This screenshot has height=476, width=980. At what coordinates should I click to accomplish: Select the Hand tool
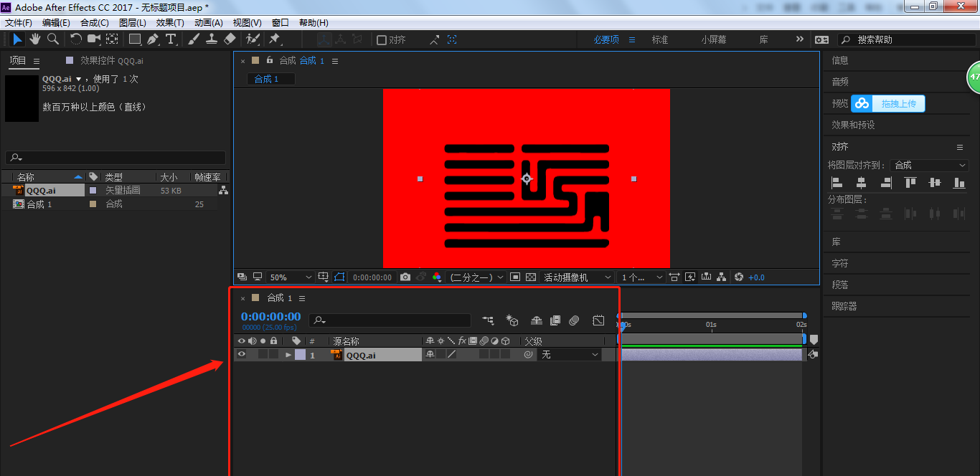[35, 39]
